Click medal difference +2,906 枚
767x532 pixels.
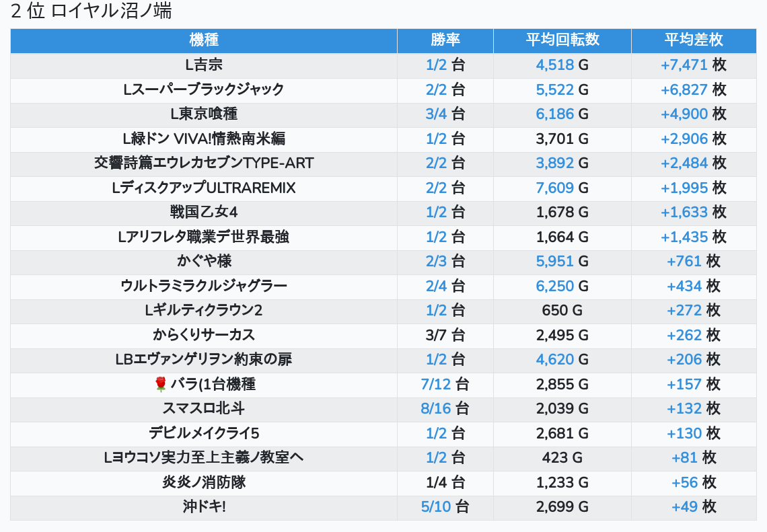click(694, 139)
